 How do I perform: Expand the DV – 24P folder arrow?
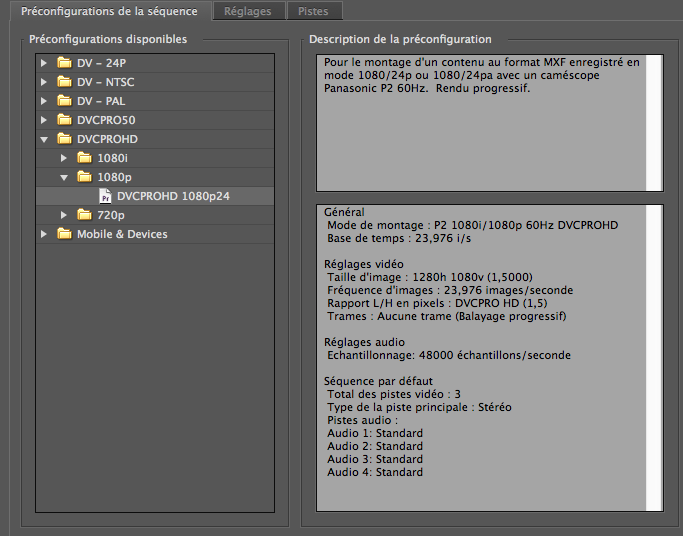(x=44, y=63)
